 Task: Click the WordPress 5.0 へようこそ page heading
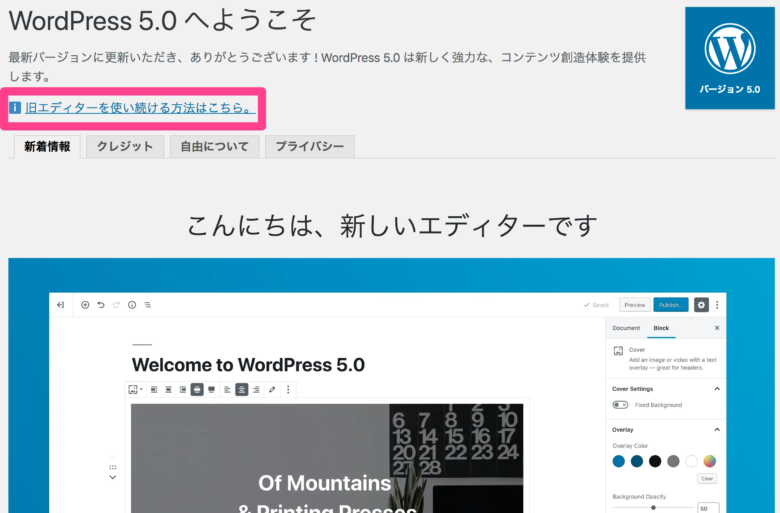tap(162, 20)
